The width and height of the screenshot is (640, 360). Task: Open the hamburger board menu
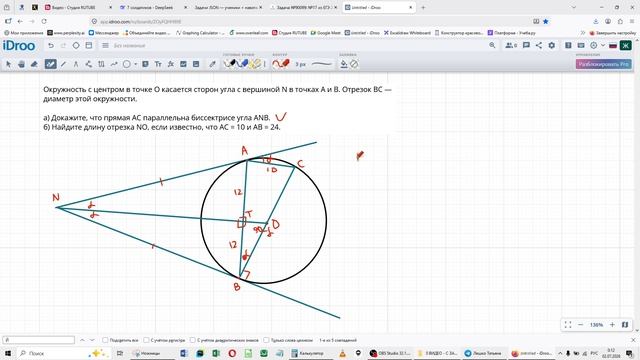(105, 45)
